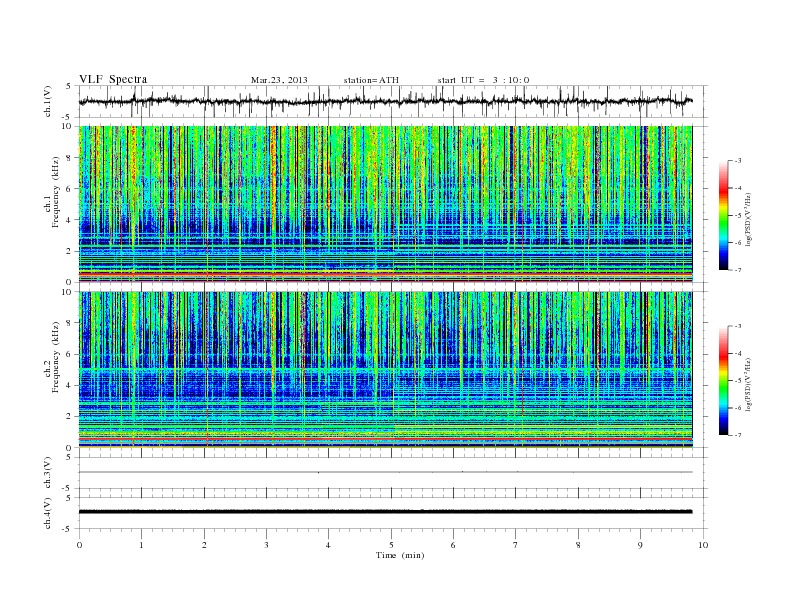Click the 'ch.1(V)' waveform axis label
Screen dimensions: 792x612
(x=47, y=101)
